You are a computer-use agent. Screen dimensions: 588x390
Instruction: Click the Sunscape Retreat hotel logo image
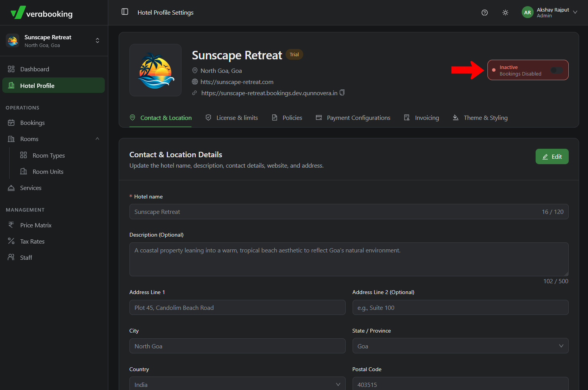[x=156, y=70]
